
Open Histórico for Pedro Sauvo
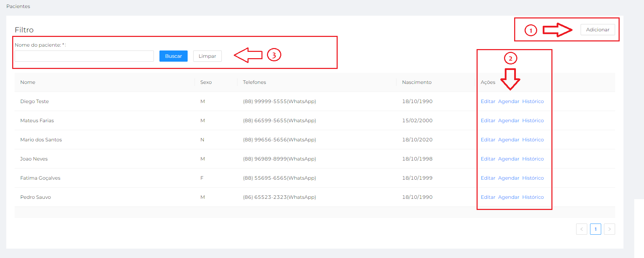point(533,197)
